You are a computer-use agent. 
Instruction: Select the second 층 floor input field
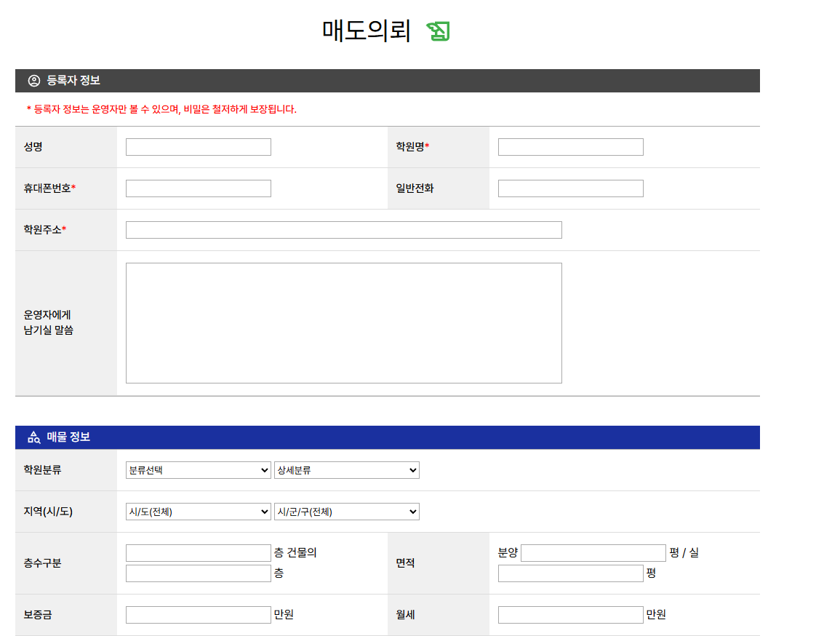[x=198, y=573]
